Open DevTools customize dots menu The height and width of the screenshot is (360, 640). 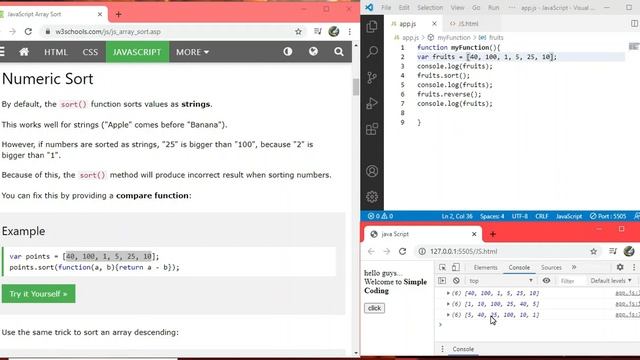[x=634, y=267]
